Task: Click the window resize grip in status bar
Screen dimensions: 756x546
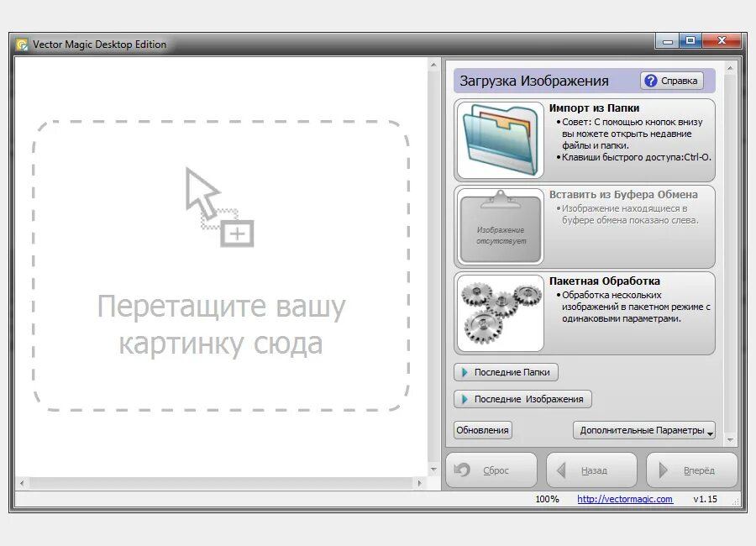Action: (x=736, y=501)
